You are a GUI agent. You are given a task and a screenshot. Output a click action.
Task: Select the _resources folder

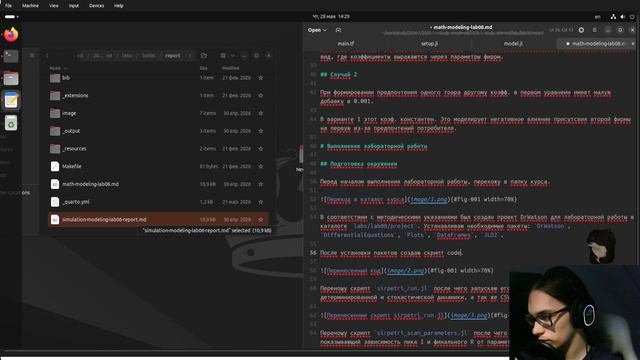tap(158, 149)
